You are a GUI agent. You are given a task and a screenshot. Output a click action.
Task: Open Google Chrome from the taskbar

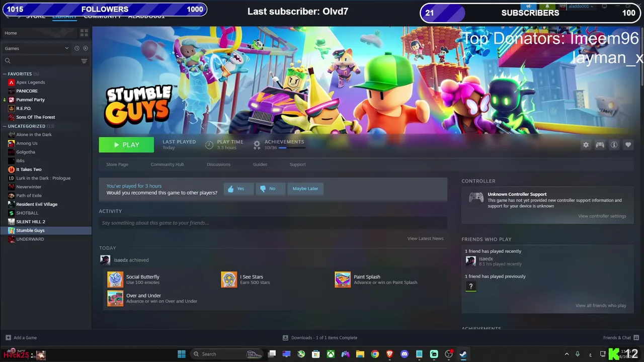[375, 354]
